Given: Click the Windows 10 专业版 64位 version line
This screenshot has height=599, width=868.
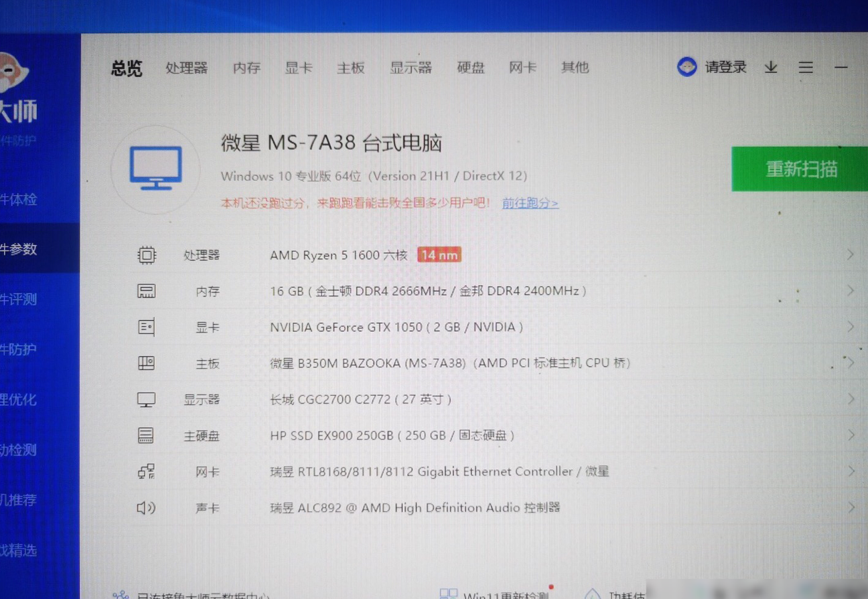Looking at the screenshot, I should pyautogui.click(x=374, y=176).
